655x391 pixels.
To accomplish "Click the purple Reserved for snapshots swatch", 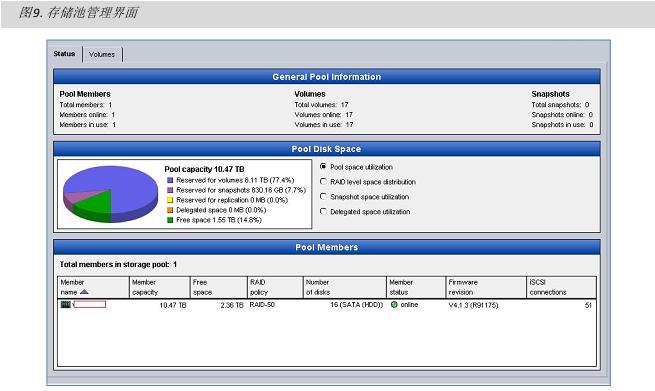I will pos(170,190).
